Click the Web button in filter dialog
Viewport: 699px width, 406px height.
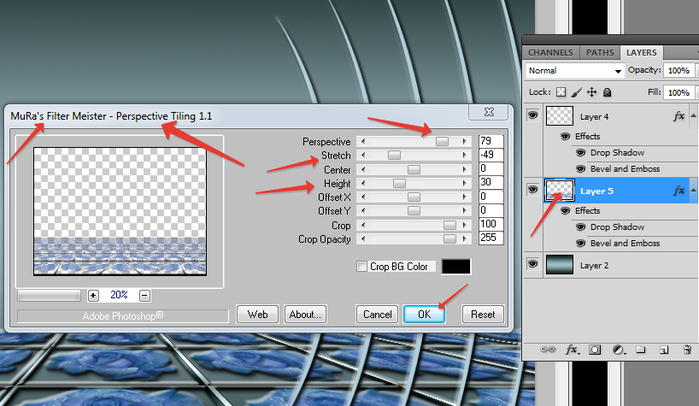pyautogui.click(x=258, y=314)
